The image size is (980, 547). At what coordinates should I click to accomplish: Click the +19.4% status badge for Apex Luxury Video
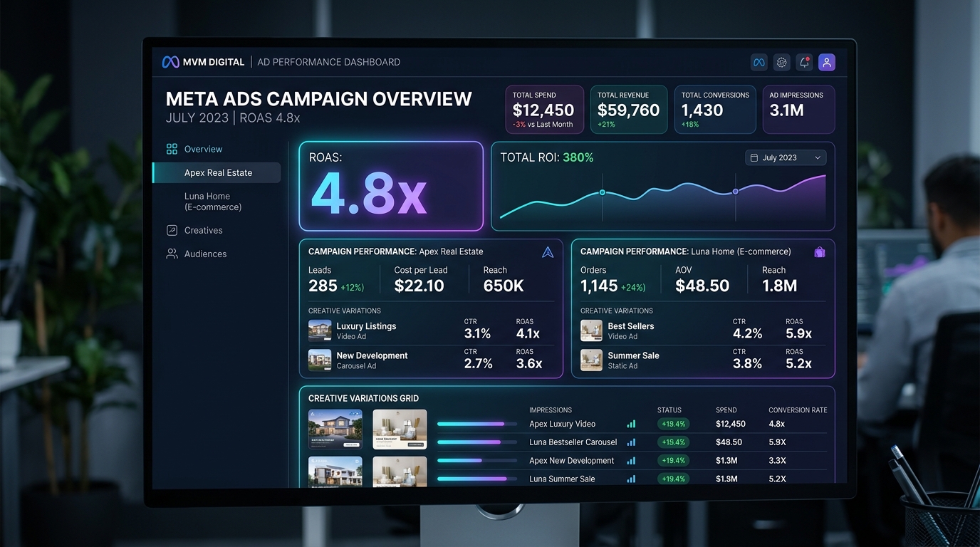(674, 424)
